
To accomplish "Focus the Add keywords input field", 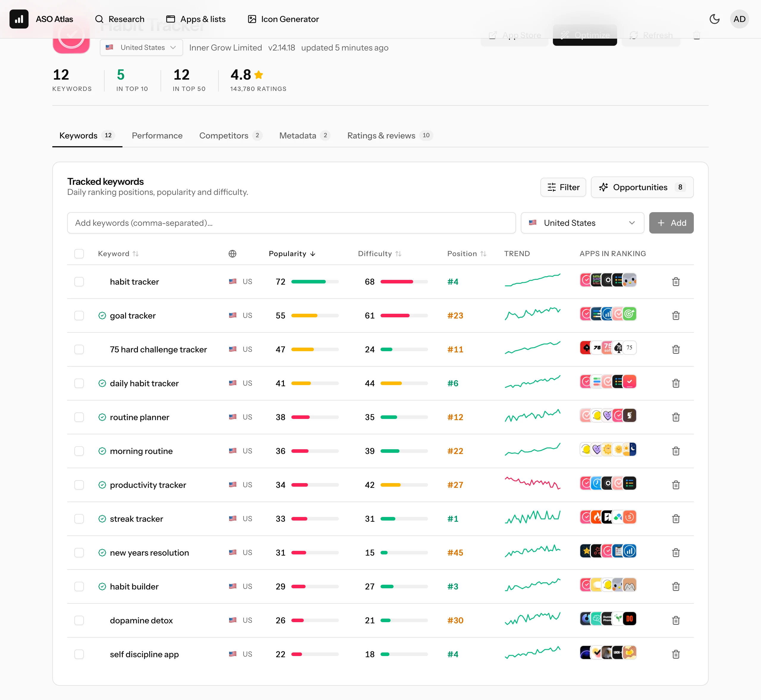I will pos(291,223).
